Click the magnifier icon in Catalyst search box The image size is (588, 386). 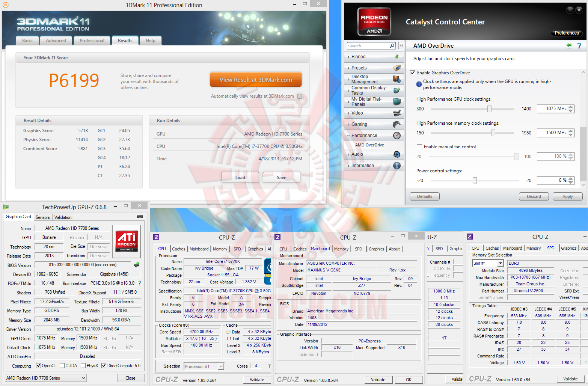tap(392, 46)
